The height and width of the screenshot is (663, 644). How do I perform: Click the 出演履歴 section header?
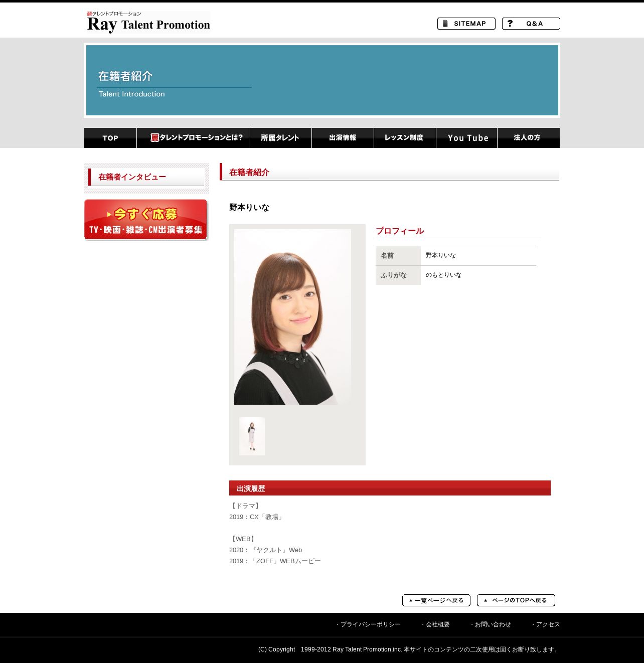tap(390, 488)
